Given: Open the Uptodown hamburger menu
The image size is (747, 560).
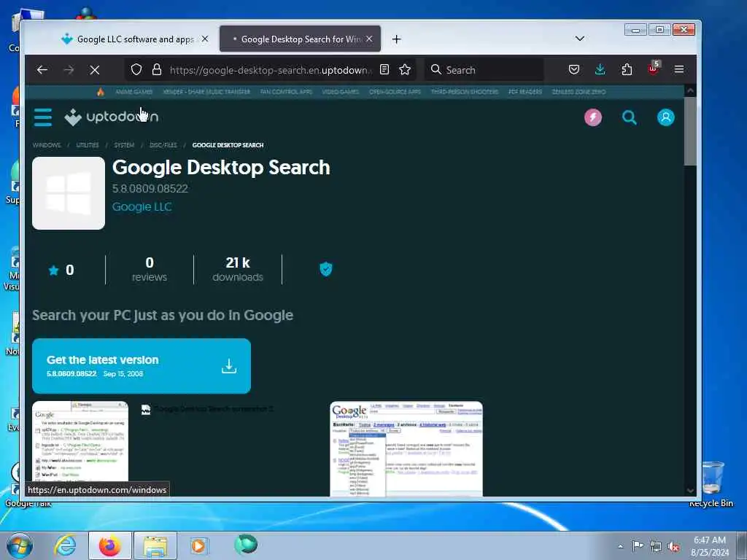Looking at the screenshot, I should coord(43,117).
